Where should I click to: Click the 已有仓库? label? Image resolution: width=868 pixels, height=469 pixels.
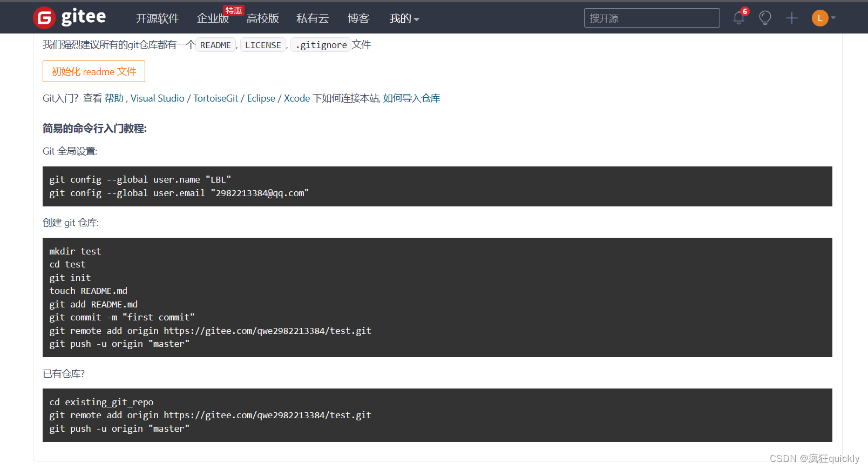click(x=64, y=374)
